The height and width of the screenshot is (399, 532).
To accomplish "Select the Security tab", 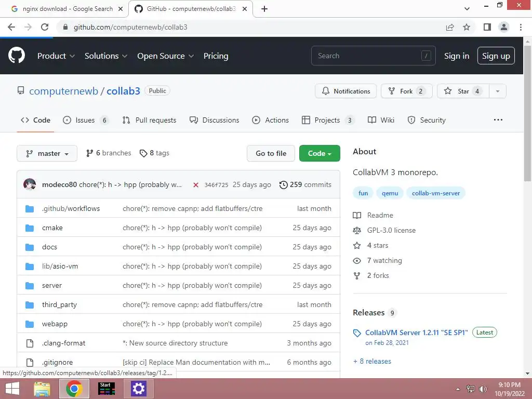I will (427, 120).
